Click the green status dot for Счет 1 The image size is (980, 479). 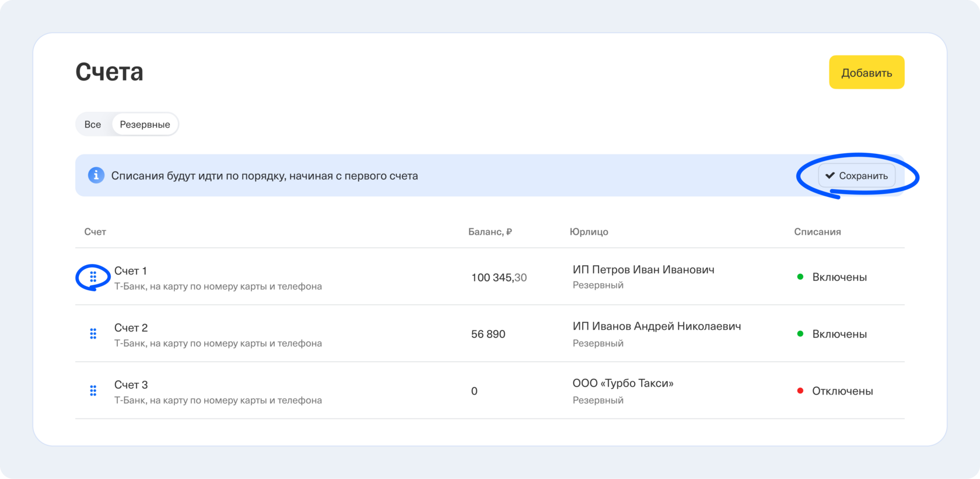click(x=800, y=277)
